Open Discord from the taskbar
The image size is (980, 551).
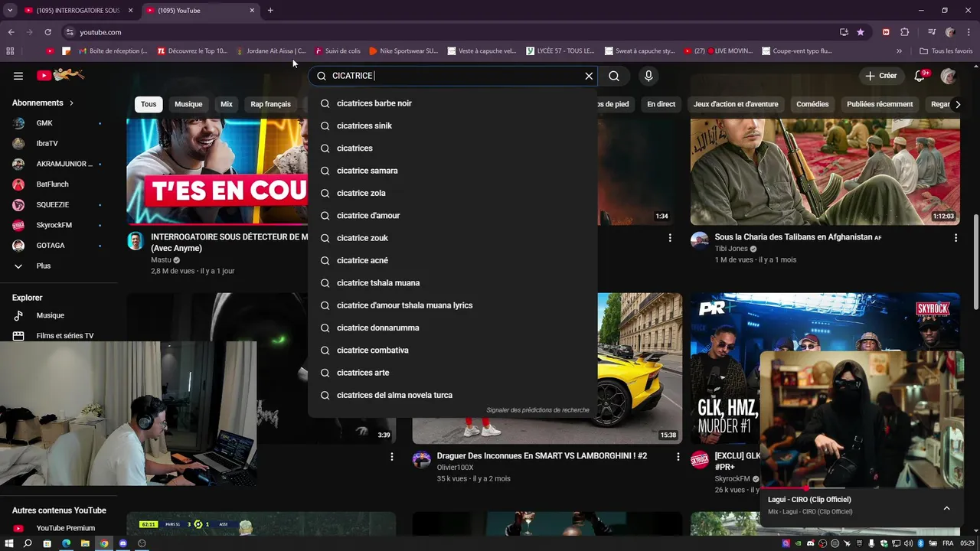pos(122,543)
